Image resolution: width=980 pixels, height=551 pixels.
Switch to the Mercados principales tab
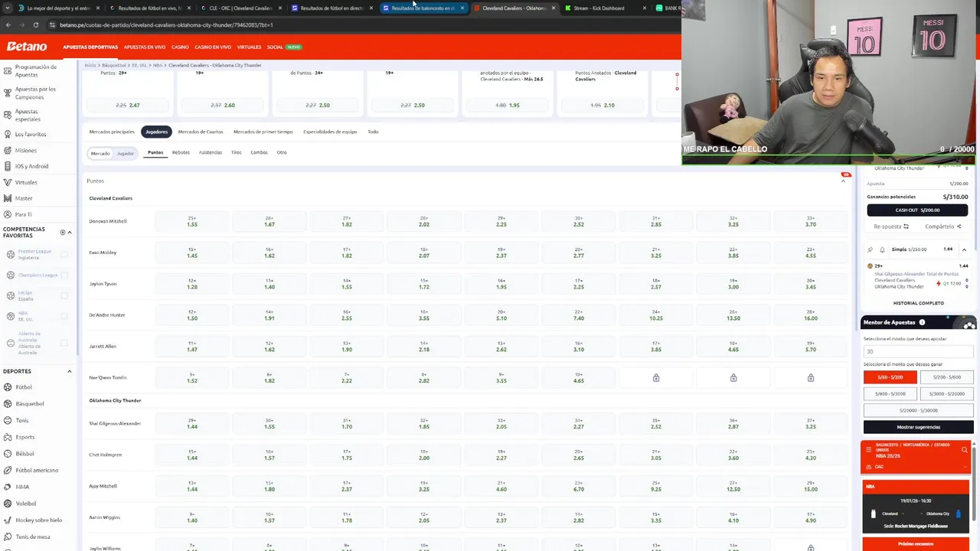point(112,132)
